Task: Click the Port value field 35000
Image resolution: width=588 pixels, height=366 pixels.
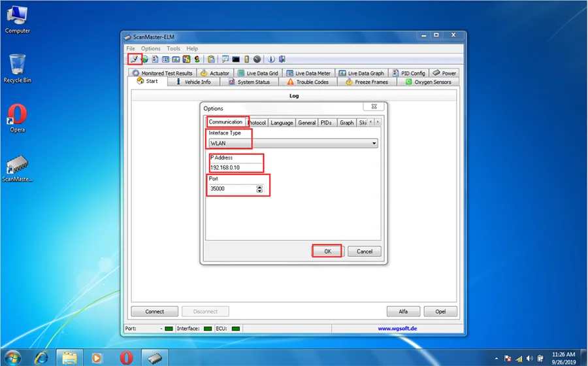Action: (232, 189)
